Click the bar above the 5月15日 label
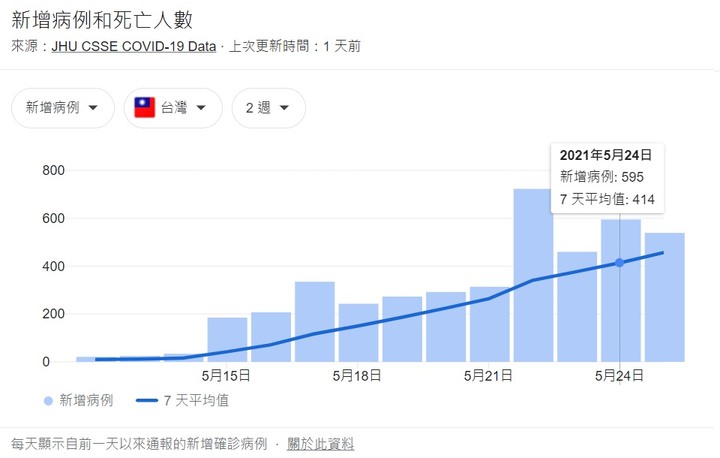720x458 pixels. coord(227,340)
